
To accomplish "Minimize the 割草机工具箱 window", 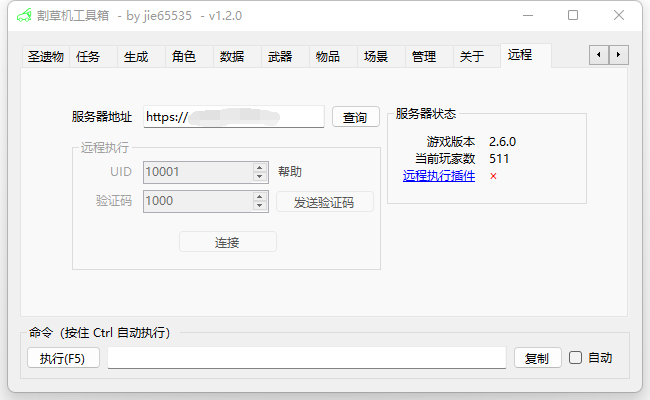I will tap(526, 16).
